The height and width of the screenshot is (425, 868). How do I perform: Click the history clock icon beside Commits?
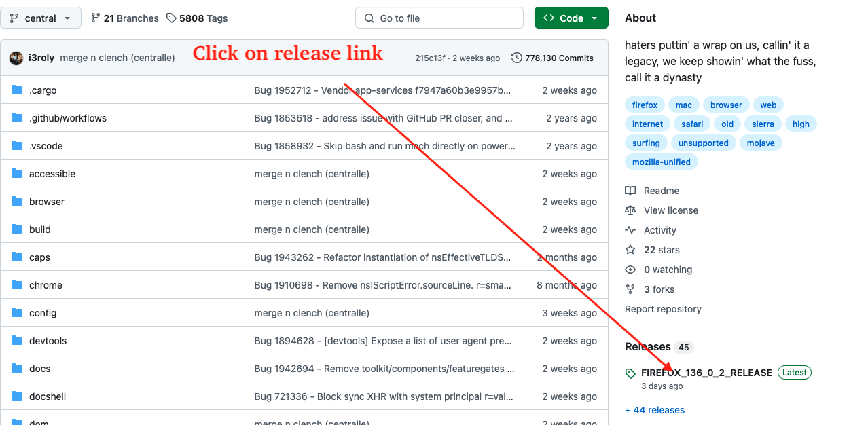pos(517,58)
